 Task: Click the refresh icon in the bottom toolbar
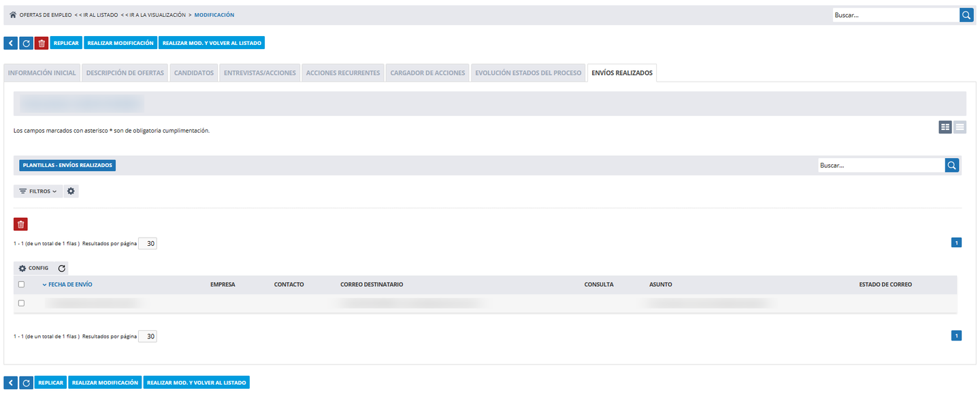[x=26, y=383]
